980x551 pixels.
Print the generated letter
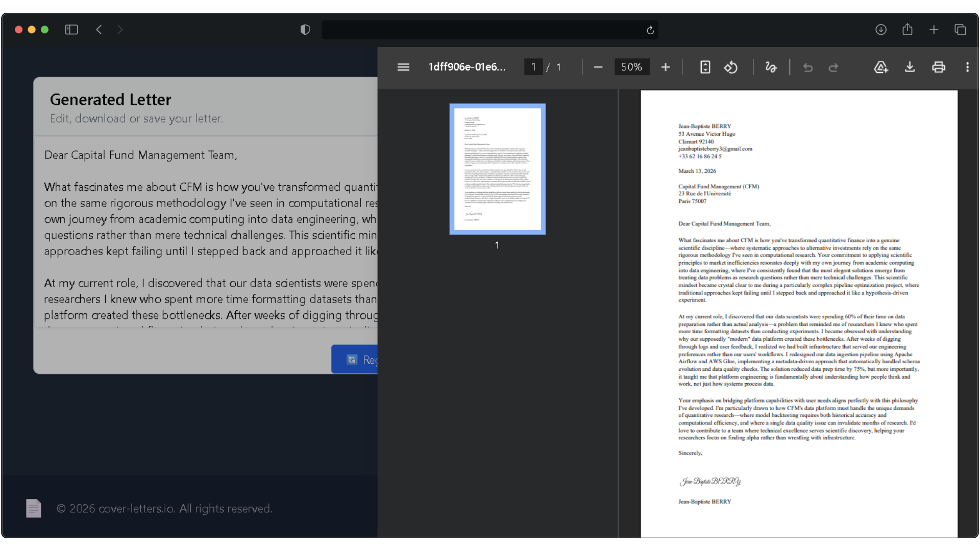coord(939,67)
